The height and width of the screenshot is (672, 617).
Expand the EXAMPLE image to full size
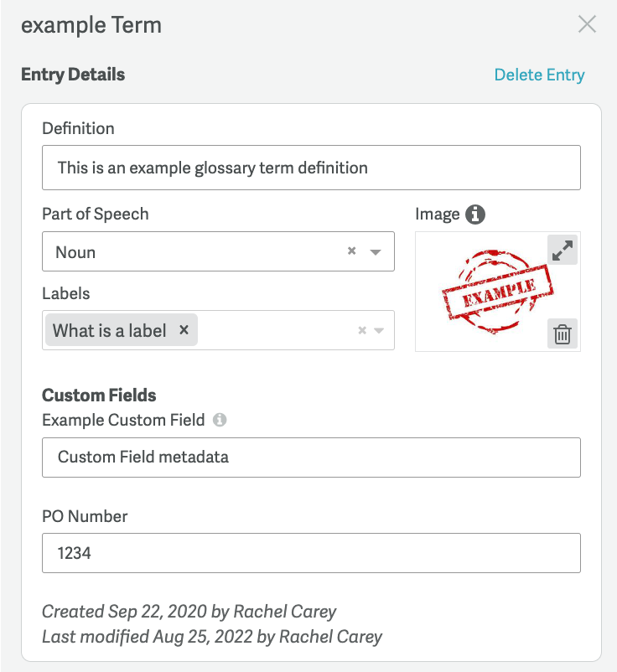[x=563, y=250]
